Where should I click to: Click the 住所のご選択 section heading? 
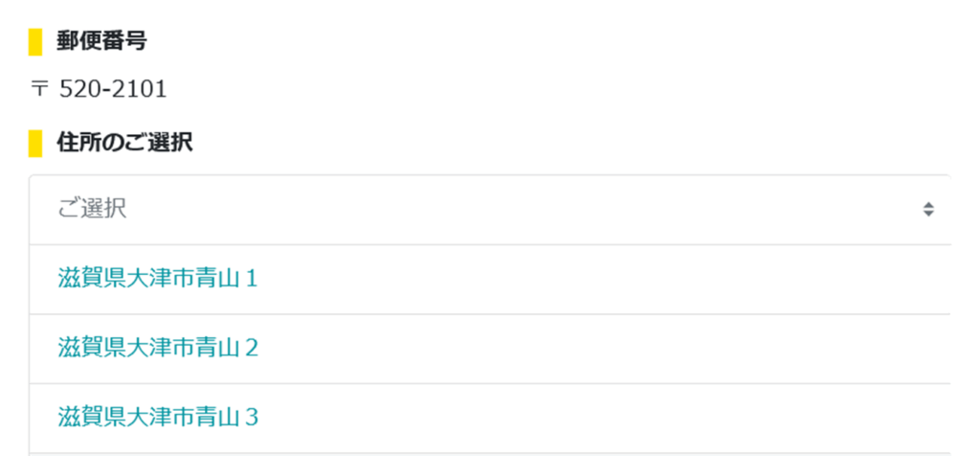[x=124, y=144]
